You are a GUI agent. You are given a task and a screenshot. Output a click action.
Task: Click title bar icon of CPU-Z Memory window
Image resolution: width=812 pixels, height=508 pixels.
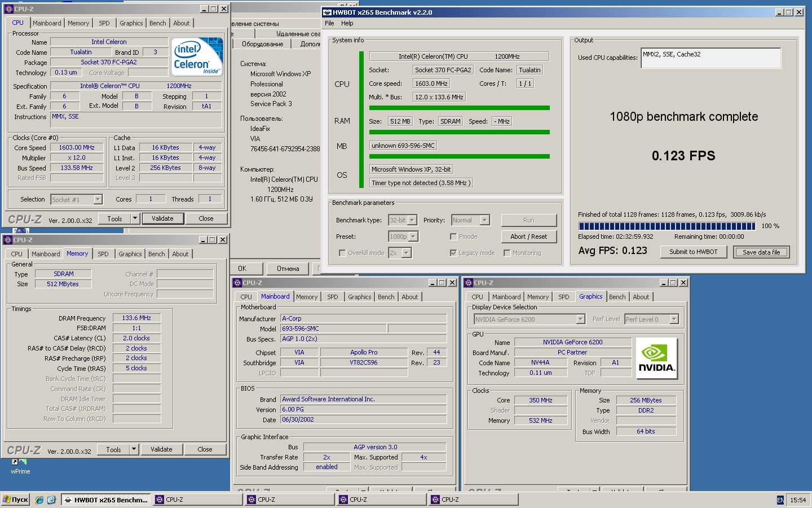point(8,240)
